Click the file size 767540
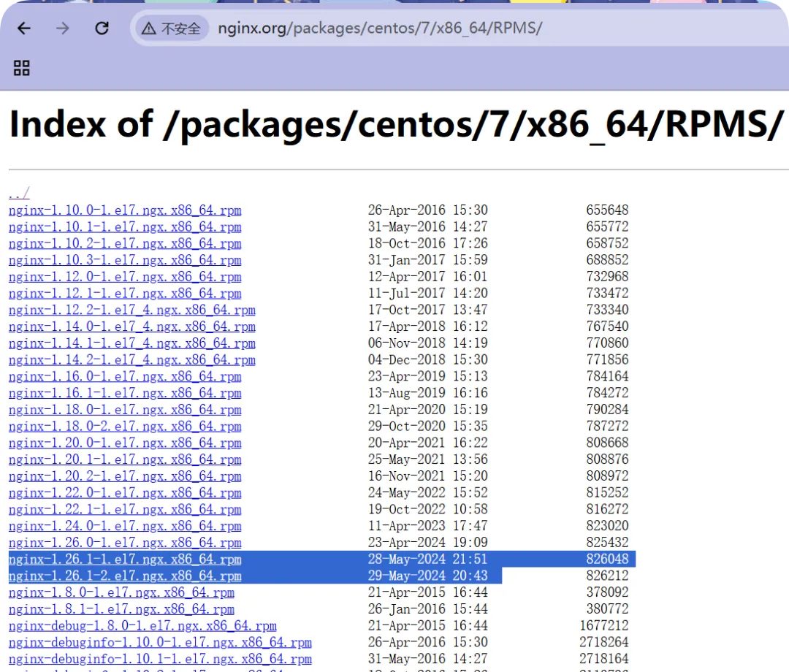Viewport: 789px width, 672px height. pos(607,326)
